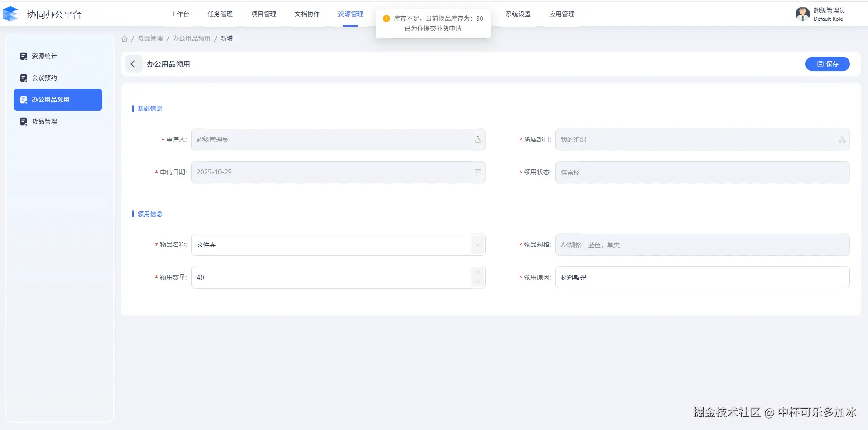The height and width of the screenshot is (430, 868).
Task: Select the 资源管理 tab
Action: [x=351, y=14]
